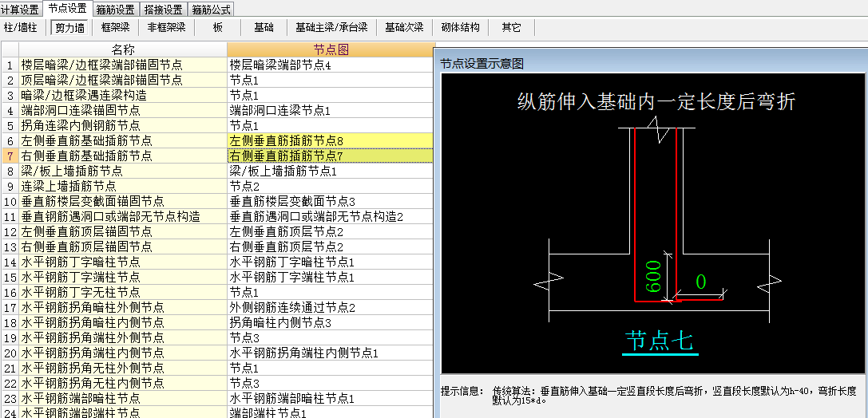Click cell 右侧垂直筋插筋节点7
868x418 pixels.
pyautogui.click(x=331, y=156)
